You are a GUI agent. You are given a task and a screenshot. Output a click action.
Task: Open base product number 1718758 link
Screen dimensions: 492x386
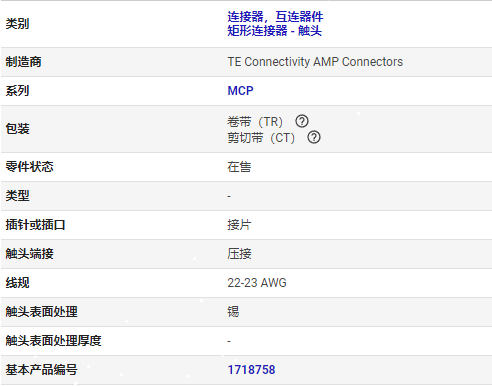tap(251, 370)
